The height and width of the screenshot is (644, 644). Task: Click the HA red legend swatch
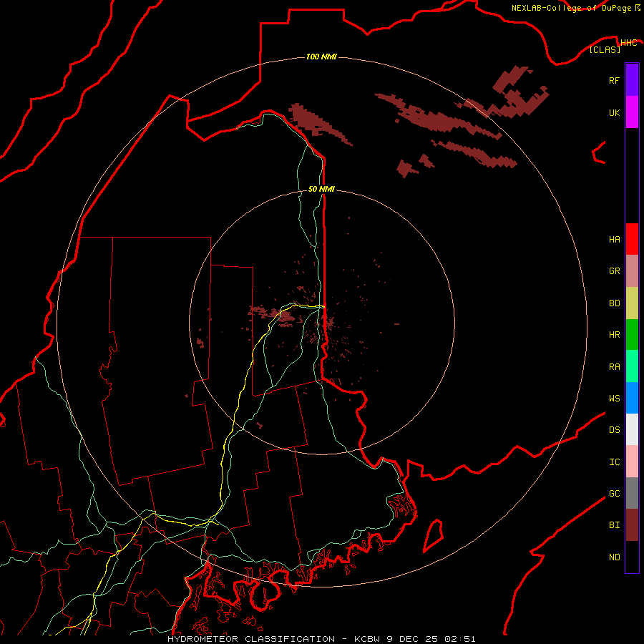point(632,239)
